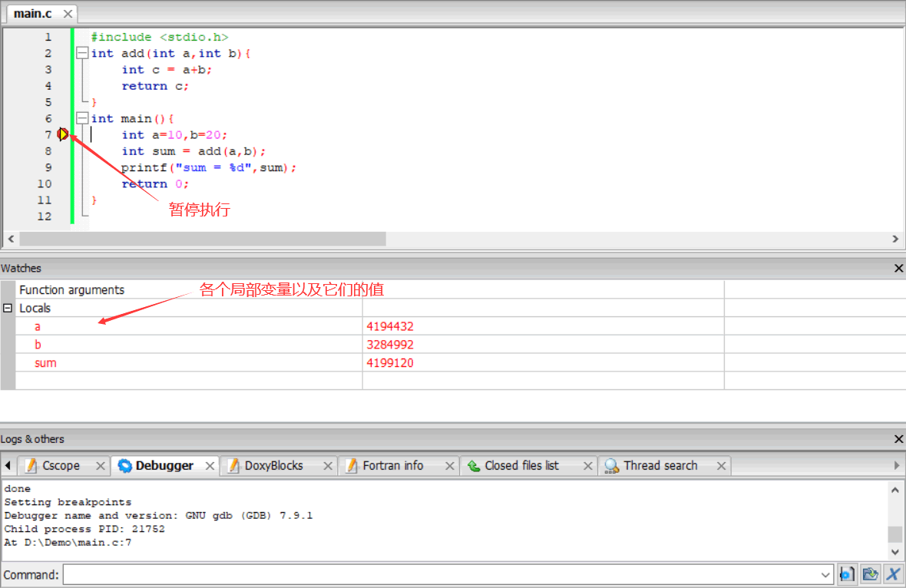Close the Logs & others panel
This screenshot has width=906, height=588.
[x=898, y=439]
